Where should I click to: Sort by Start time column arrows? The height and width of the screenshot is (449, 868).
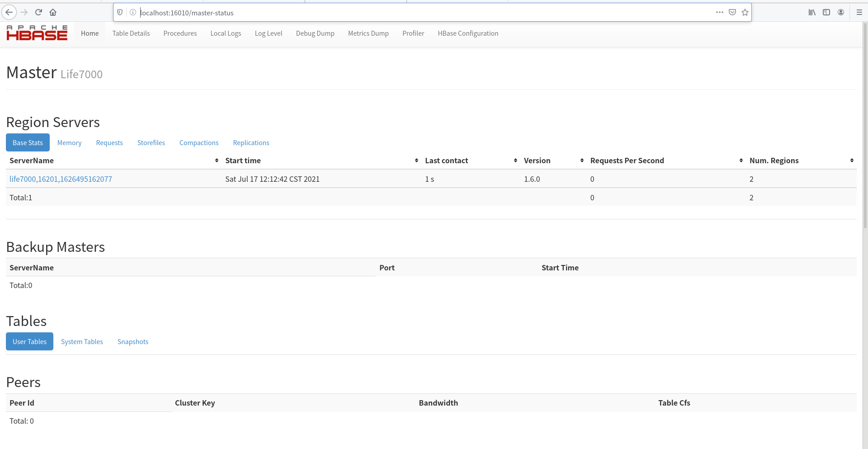click(x=416, y=161)
